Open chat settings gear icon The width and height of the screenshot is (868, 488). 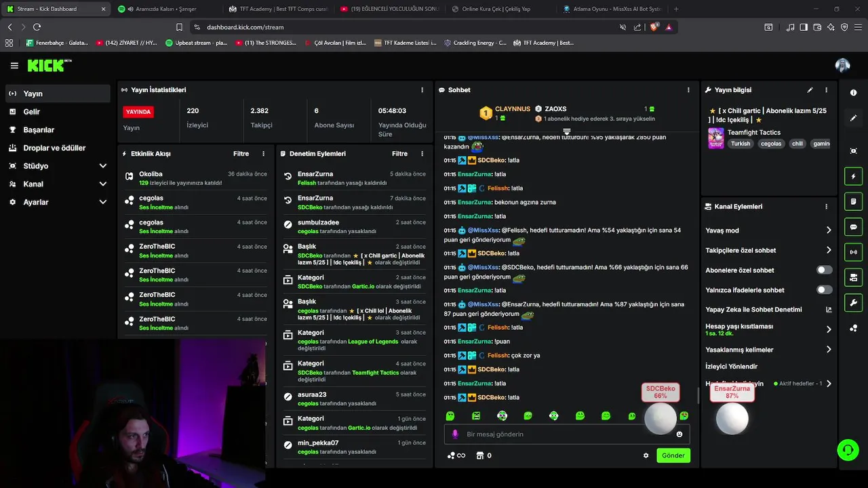pos(646,455)
